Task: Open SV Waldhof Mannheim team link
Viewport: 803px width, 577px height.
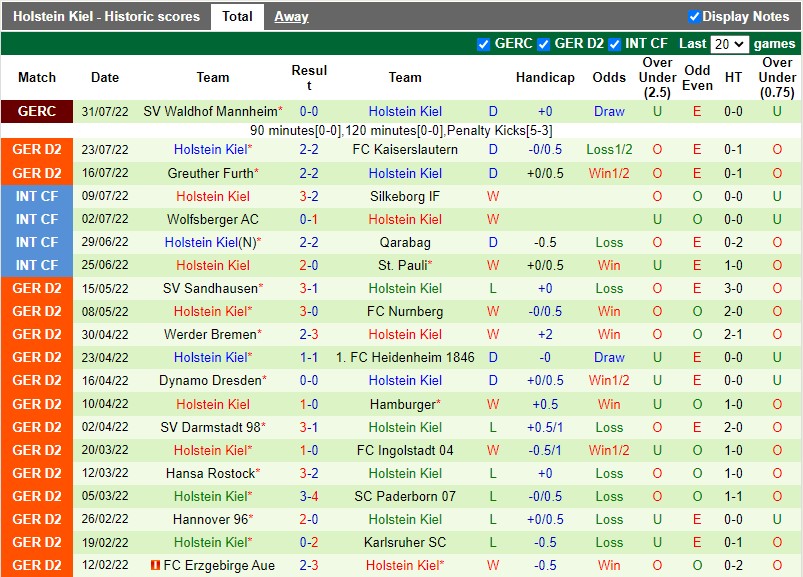Action: pos(210,112)
